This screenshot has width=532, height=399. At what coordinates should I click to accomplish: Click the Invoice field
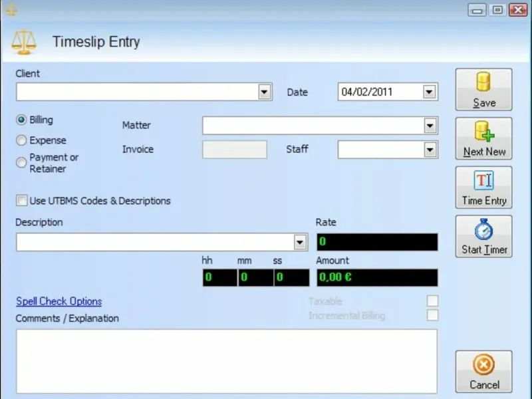pyautogui.click(x=235, y=150)
